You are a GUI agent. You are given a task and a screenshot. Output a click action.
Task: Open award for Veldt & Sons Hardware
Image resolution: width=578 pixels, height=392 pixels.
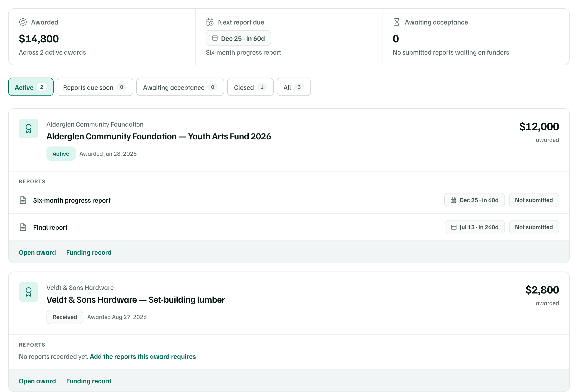pyautogui.click(x=37, y=381)
